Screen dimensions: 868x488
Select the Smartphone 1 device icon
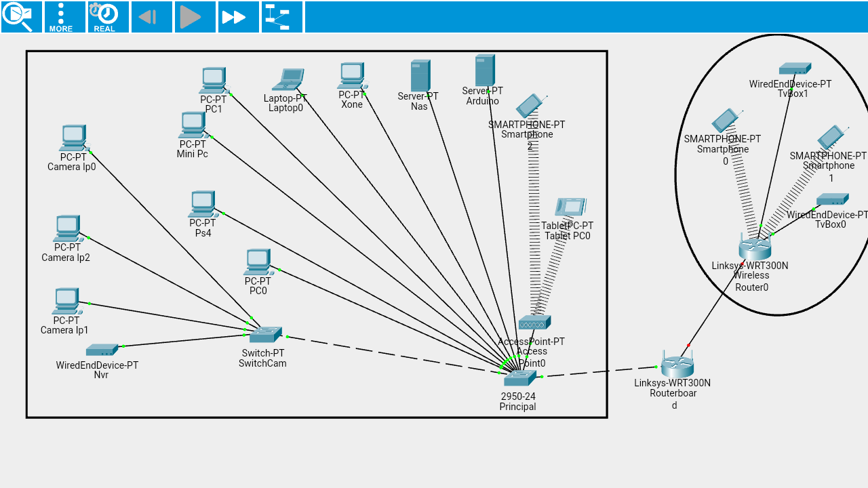(x=831, y=138)
